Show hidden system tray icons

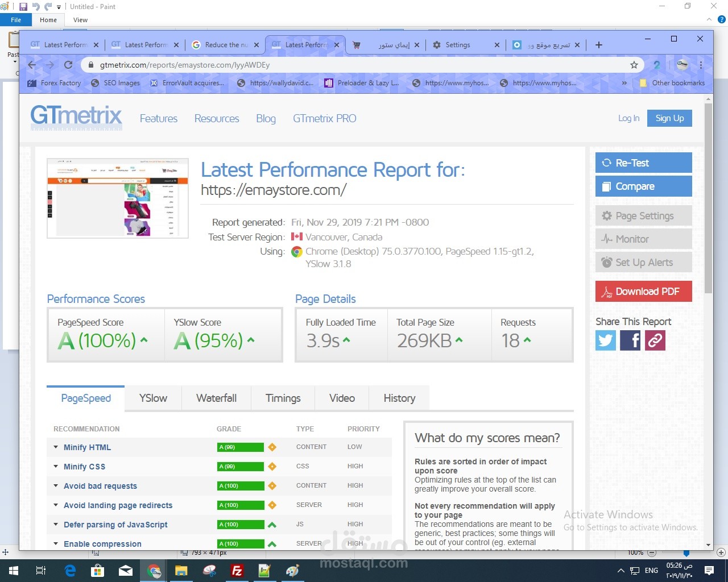(621, 571)
